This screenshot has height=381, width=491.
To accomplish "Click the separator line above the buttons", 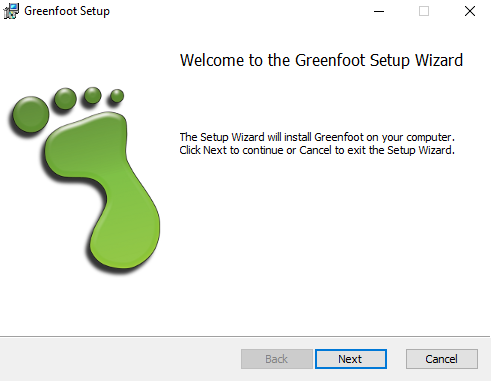I will pyautogui.click(x=245, y=337).
